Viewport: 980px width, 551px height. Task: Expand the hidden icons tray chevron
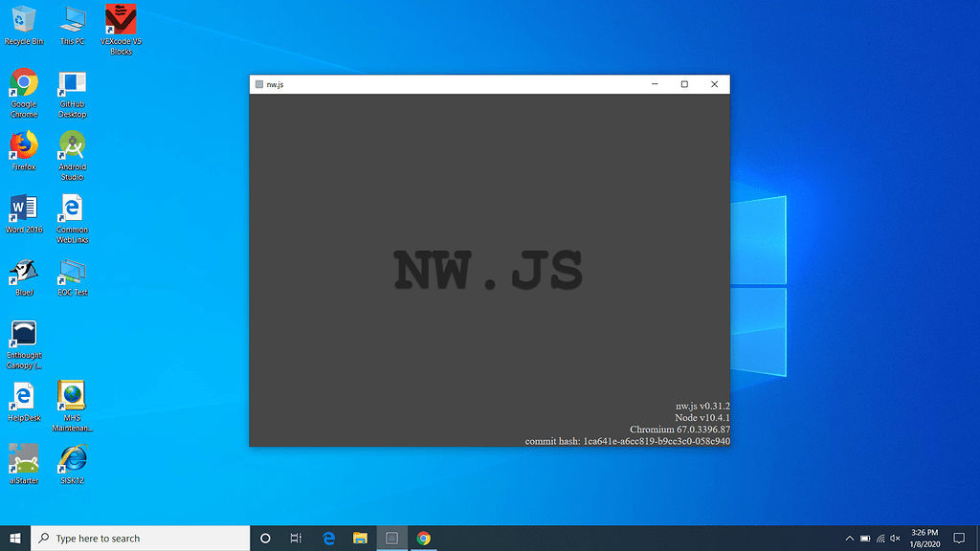tap(850, 538)
